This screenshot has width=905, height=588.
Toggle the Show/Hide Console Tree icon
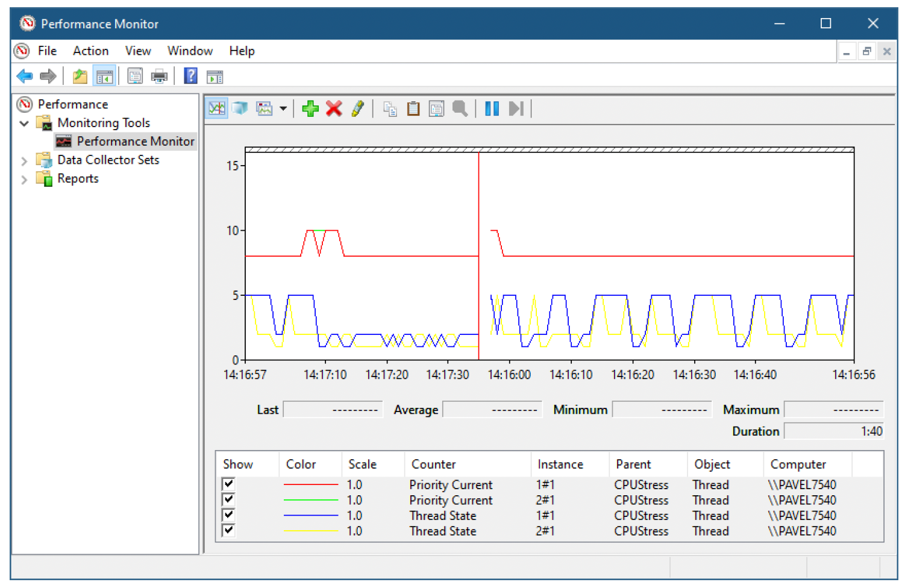click(x=104, y=77)
